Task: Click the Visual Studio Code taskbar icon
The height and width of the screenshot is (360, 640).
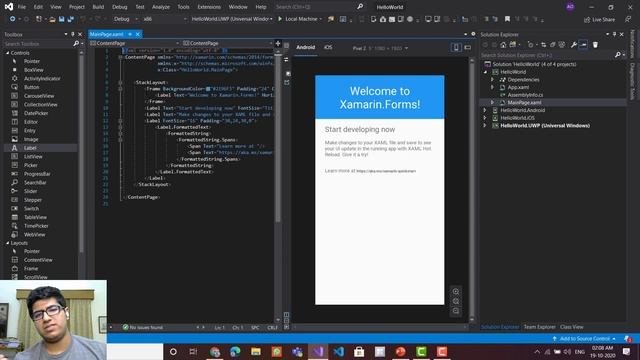Action: coord(338,351)
